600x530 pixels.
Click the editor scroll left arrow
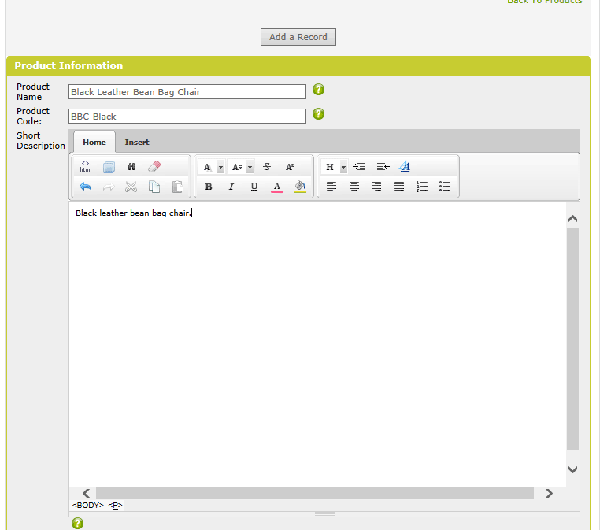click(x=86, y=493)
